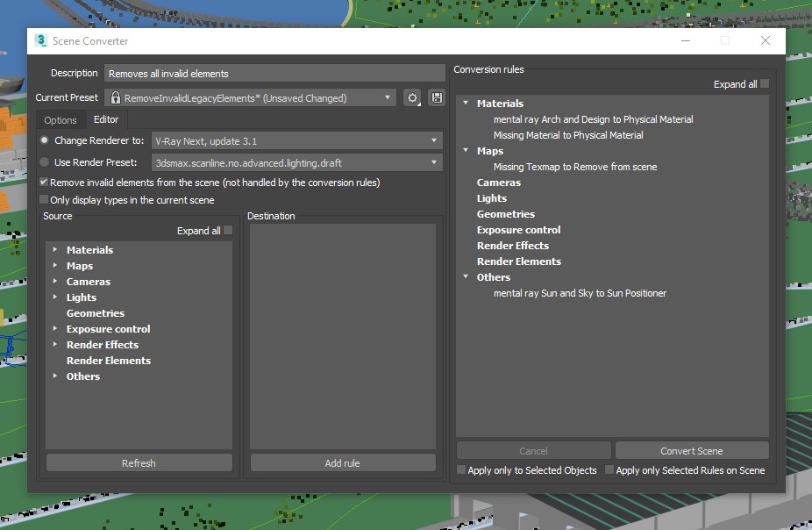The width and height of the screenshot is (812, 530).
Task: Click the Refresh button
Action: coord(139,462)
